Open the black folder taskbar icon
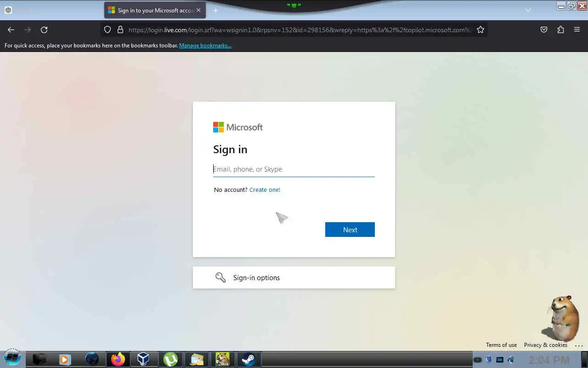This screenshot has width=588, height=368. [40, 359]
